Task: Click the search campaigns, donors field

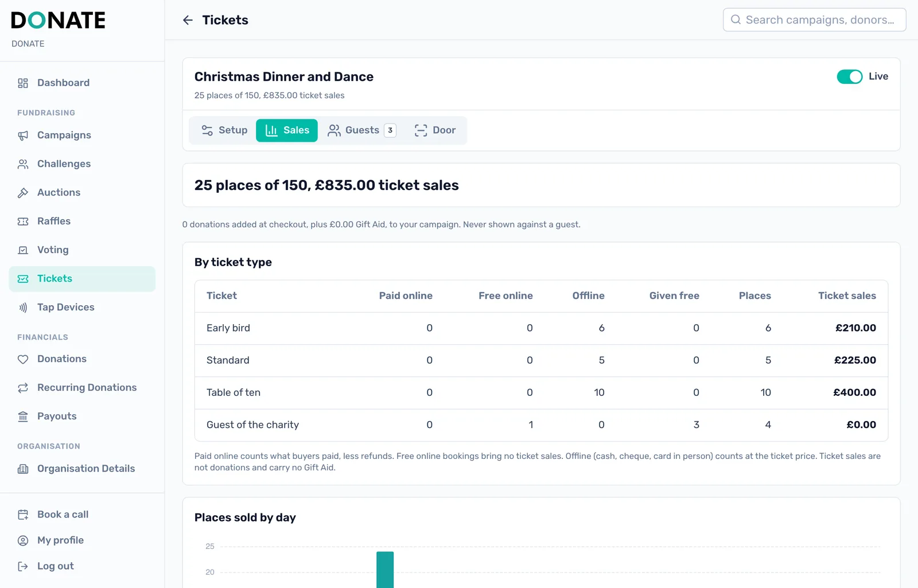Action: [x=814, y=20]
